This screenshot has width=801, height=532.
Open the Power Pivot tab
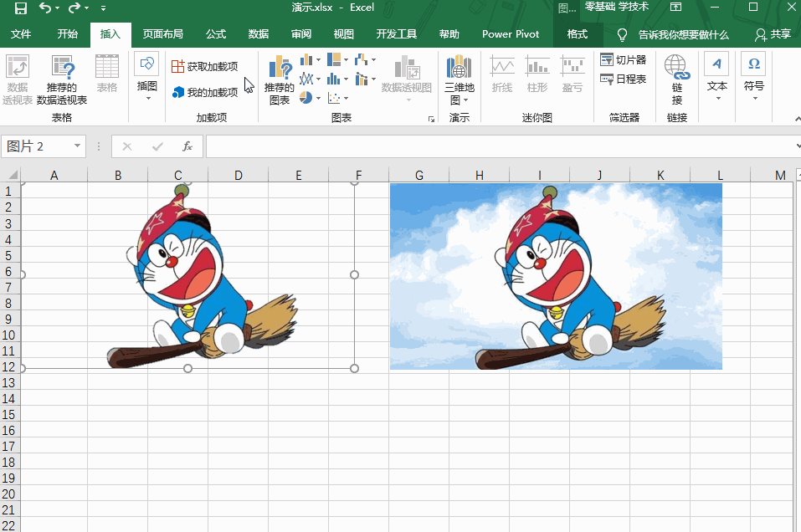pyautogui.click(x=511, y=34)
